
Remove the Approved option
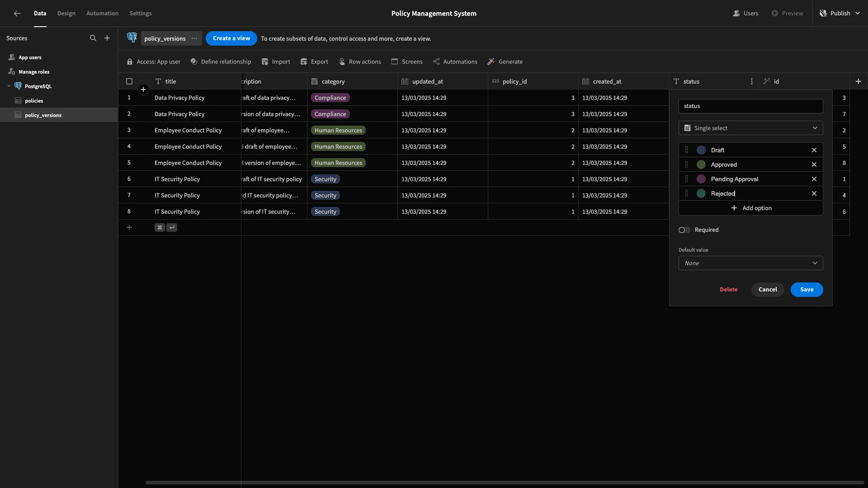pos(814,164)
